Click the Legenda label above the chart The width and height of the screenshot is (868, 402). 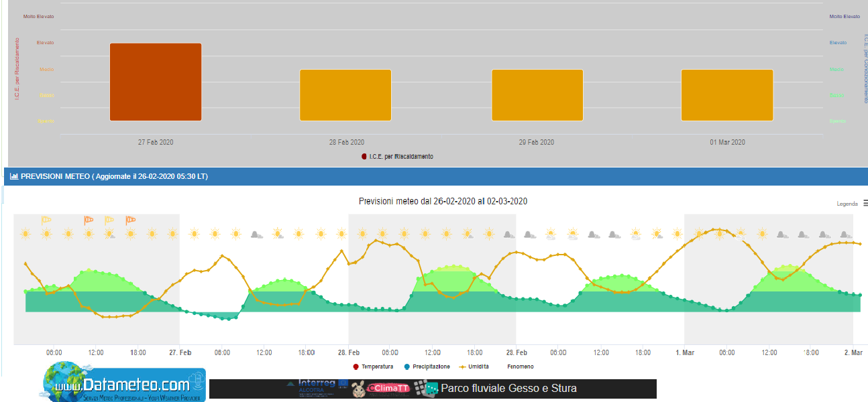847,204
